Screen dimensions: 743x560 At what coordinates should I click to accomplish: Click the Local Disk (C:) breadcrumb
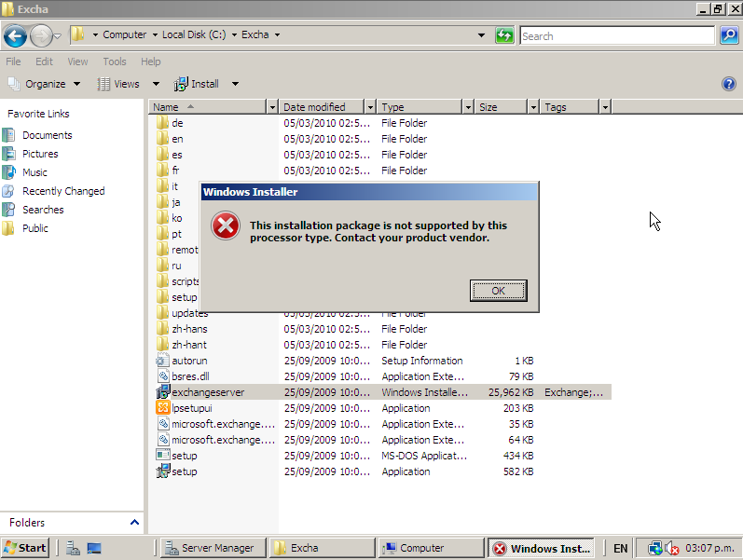[x=194, y=34]
